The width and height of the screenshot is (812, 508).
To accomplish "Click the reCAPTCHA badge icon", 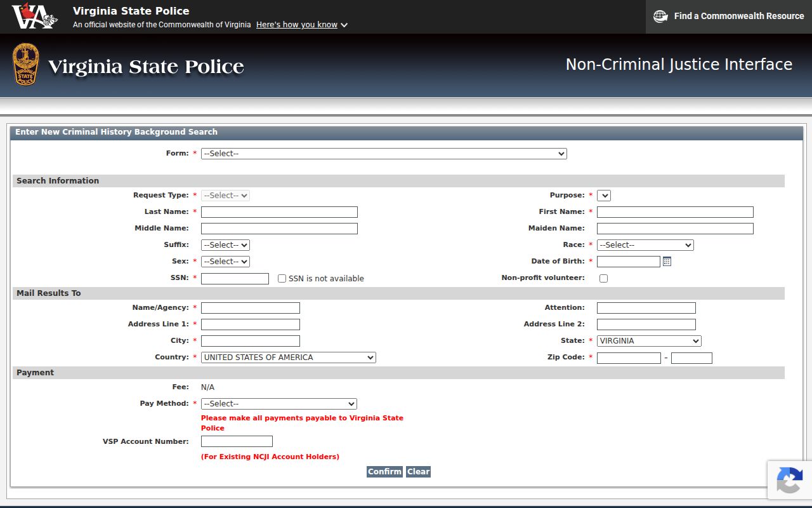I will point(789,480).
